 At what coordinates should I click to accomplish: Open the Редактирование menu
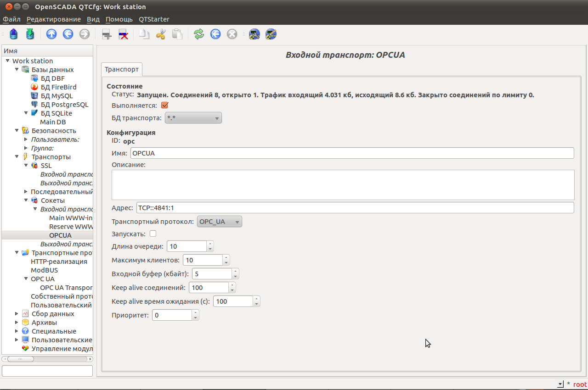[53, 19]
